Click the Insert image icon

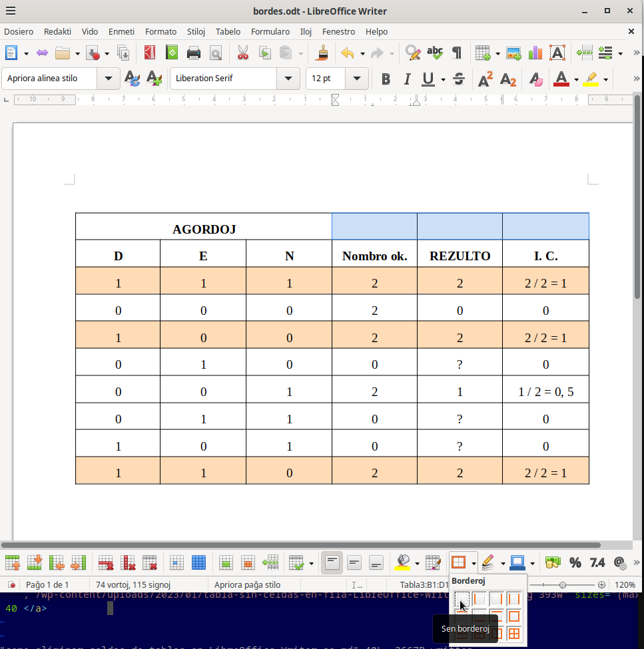[x=513, y=53]
